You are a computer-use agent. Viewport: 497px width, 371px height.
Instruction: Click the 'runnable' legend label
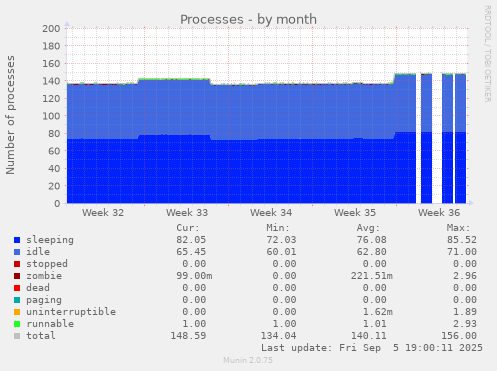pos(50,324)
